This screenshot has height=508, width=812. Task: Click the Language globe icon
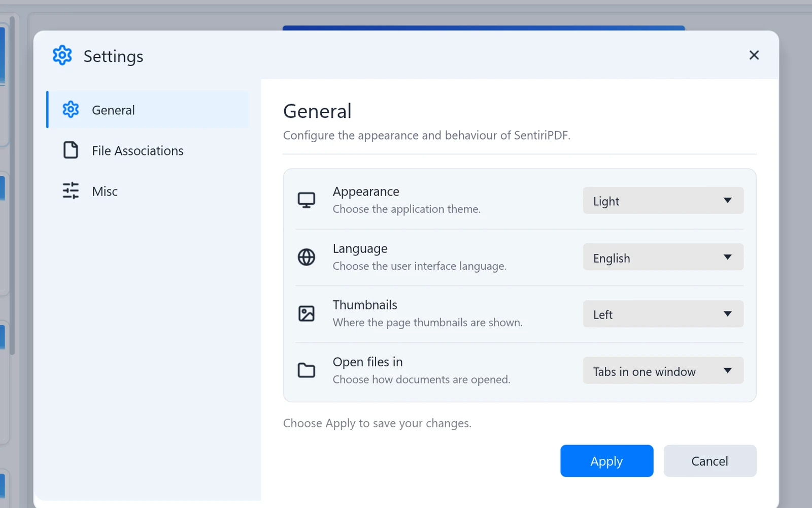point(306,257)
